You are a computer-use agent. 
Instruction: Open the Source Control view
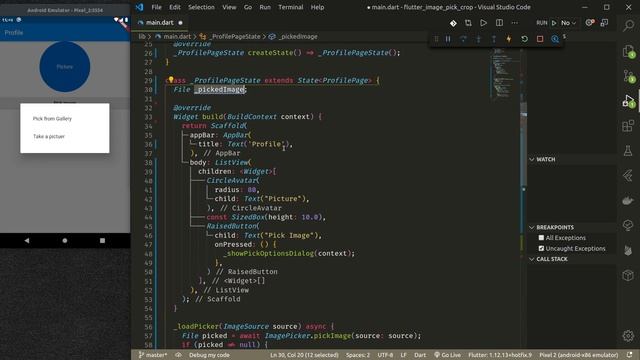pyautogui.click(x=628, y=76)
